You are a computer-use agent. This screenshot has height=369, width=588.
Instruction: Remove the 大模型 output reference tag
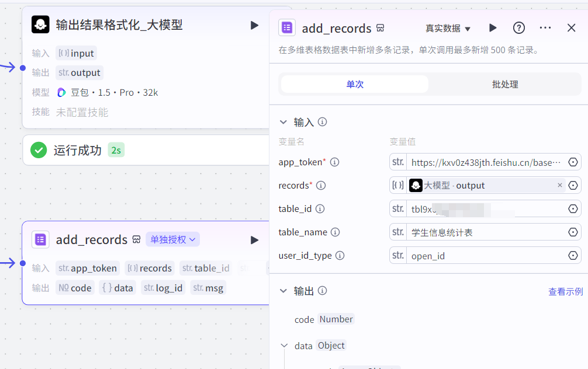(x=559, y=186)
